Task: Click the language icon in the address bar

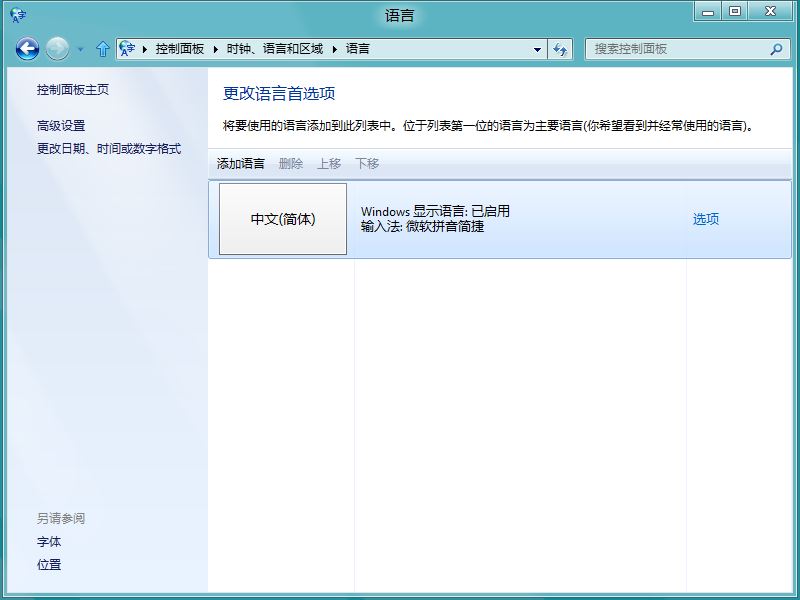Action: [127, 49]
